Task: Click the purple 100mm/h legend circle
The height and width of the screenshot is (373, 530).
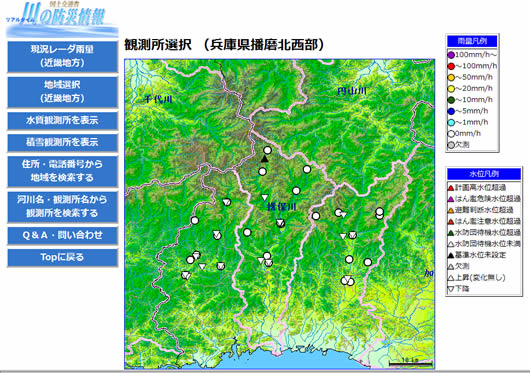Action: click(x=451, y=55)
